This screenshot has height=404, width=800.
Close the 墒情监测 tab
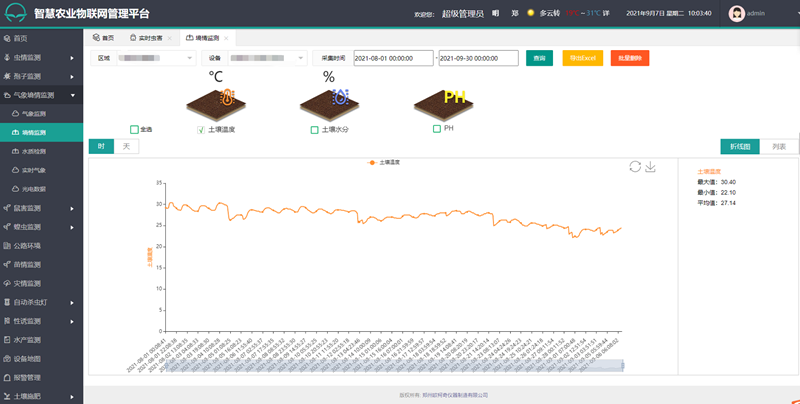pos(226,38)
